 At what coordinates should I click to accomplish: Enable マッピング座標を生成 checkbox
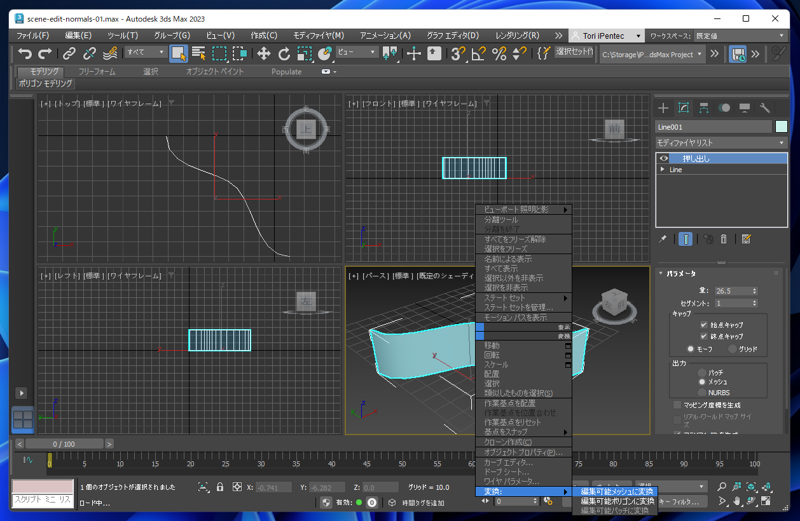[678, 405]
